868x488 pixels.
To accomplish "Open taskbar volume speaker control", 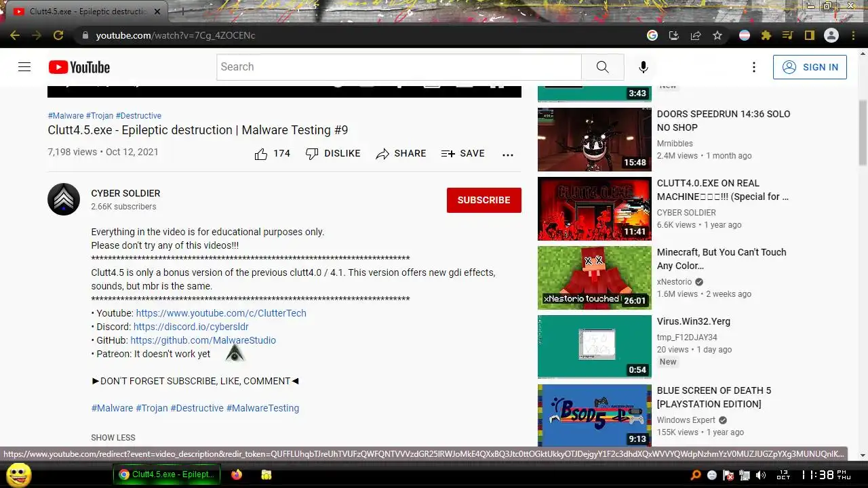I will [761, 475].
